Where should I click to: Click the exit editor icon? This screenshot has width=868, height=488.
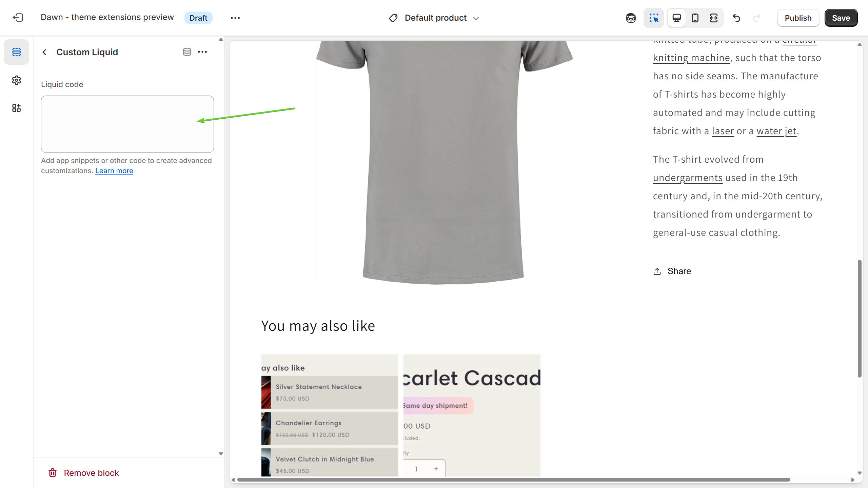click(x=18, y=18)
